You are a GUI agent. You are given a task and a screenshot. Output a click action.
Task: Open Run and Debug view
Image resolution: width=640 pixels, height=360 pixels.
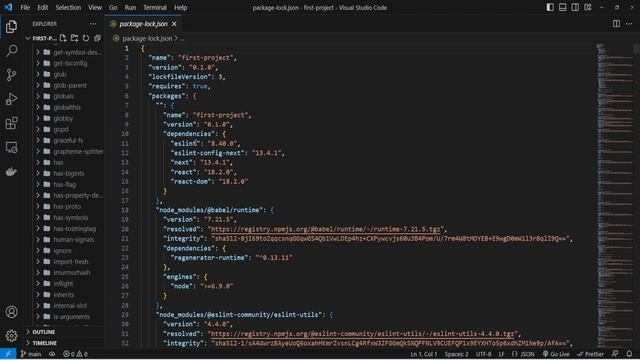click(11, 99)
